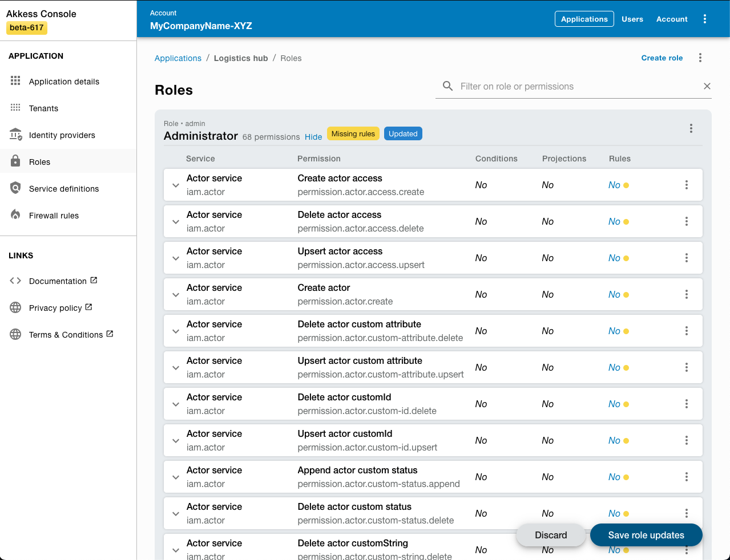Open the kebab menu next to Create role
Viewport: 730px width, 560px height.
(x=700, y=58)
